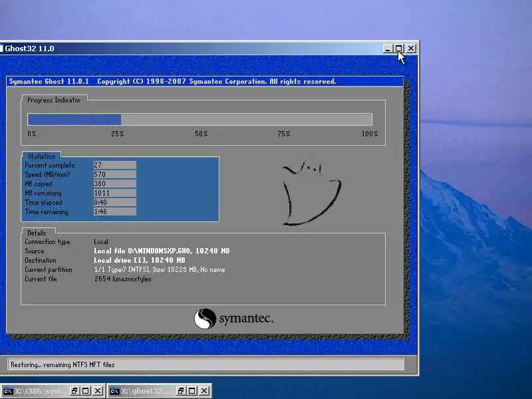Click the Ghost32 11.0 title text

point(29,49)
